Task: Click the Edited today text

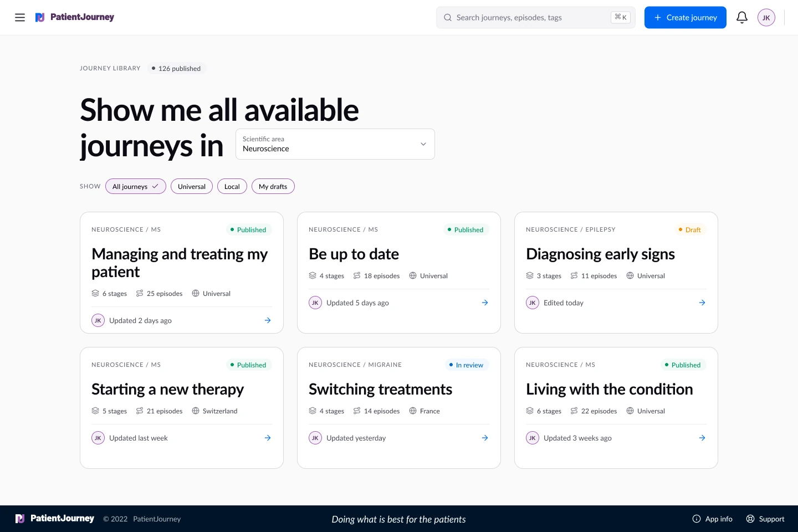Action: pyautogui.click(x=564, y=303)
